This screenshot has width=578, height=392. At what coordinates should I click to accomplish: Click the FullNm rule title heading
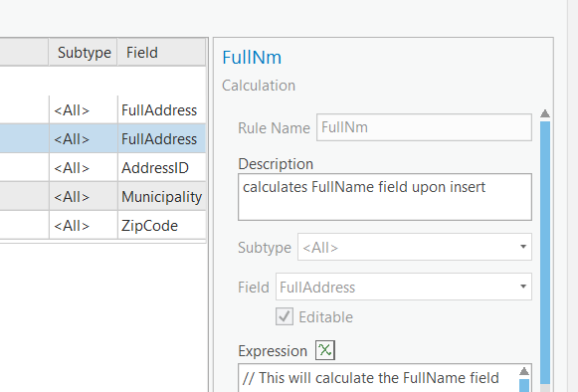[x=252, y=58]
